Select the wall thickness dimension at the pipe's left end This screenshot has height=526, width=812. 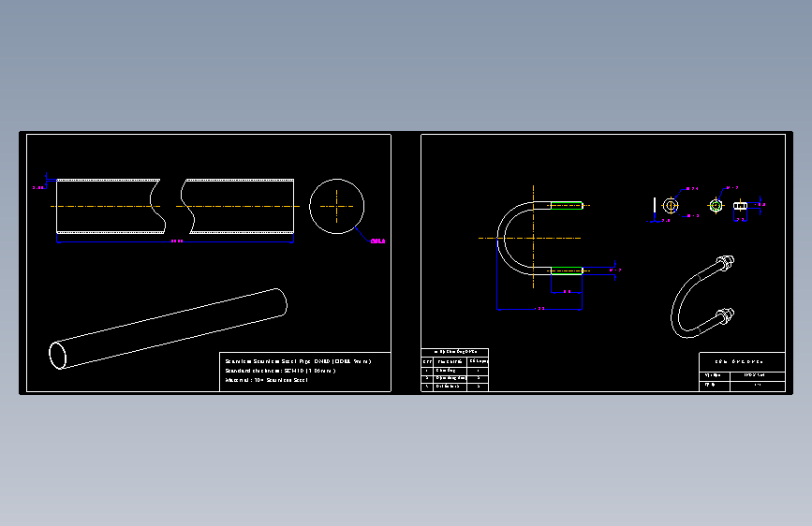pyautogui.click(x=45, y=182)
